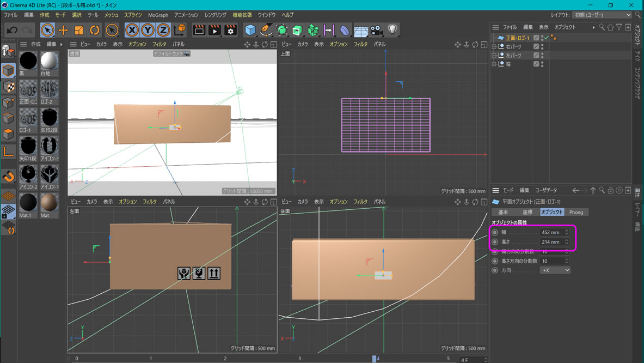Image resolution: width=644 pixels, height=363 pixels.
Task: Toggle the Y axis lock
Action: (148, 30)
